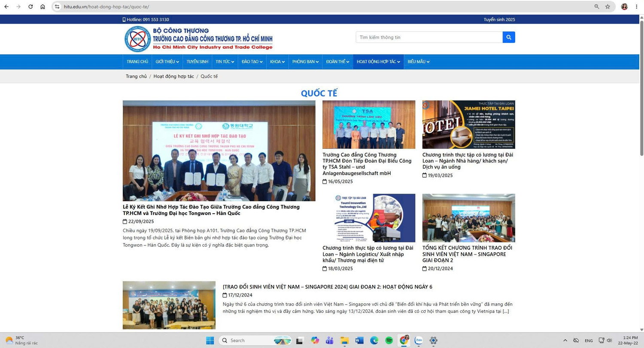Expand the ĐOÀN THỂ dropdown
This screenshot has width=644, height=348.
pos(338,62)
